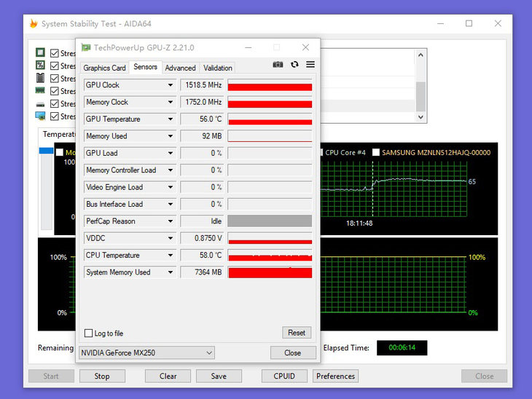Image resolution: width=532 pixels, height=399 pixels.
Task: Switch to the Advanced tab
Action: point(181,68)
